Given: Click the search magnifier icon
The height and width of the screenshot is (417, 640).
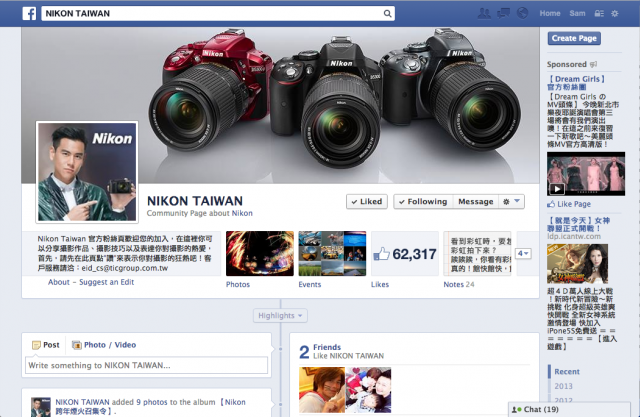Looking at the screenshot, I should (387, 13).
